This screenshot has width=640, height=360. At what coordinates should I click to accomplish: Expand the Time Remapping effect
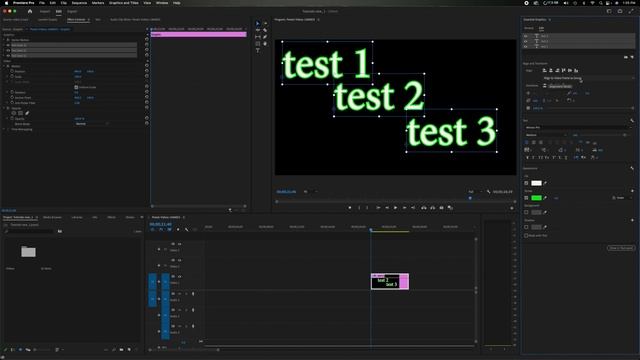pyautogui.click(x=5, y=129)
